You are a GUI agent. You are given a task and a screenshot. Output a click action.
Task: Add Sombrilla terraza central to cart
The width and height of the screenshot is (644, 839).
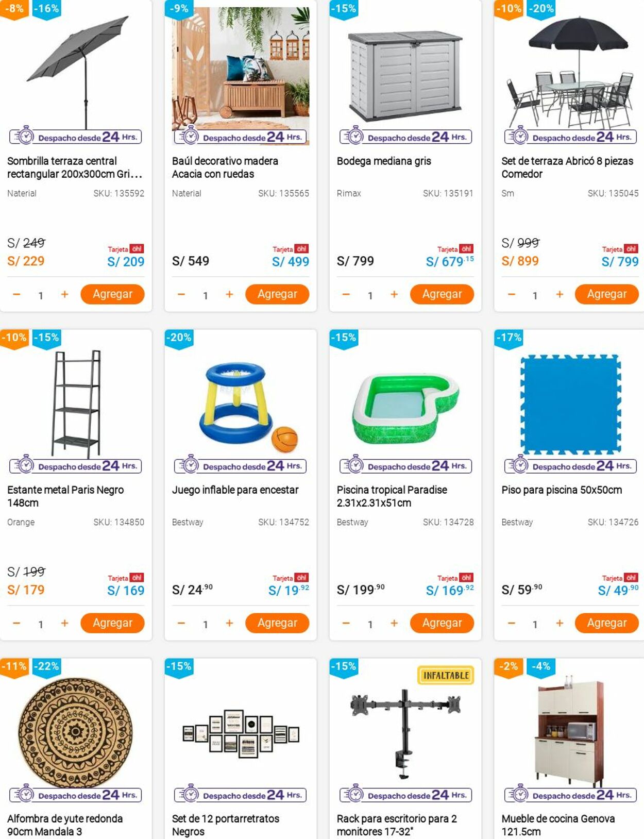tap(112, 294)
